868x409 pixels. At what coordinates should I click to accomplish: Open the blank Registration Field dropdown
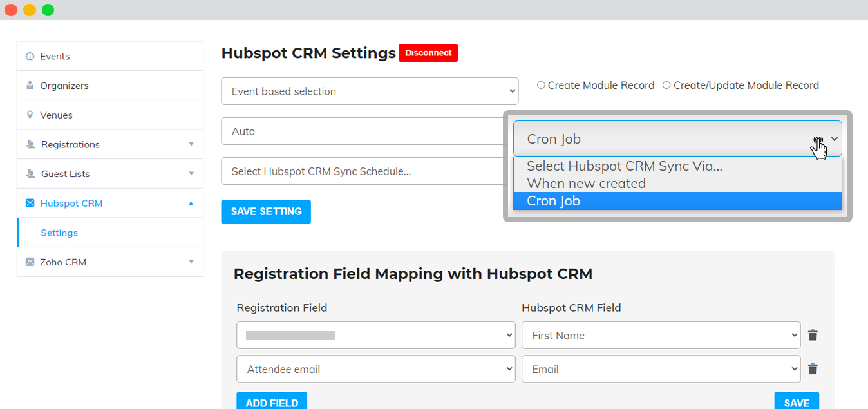376,336
